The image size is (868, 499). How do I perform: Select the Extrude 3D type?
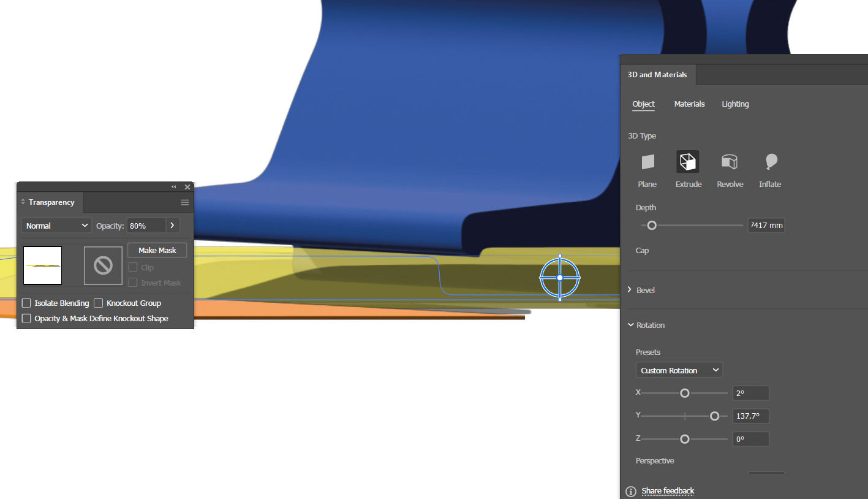pyautogui.click(x=687, y=161)
